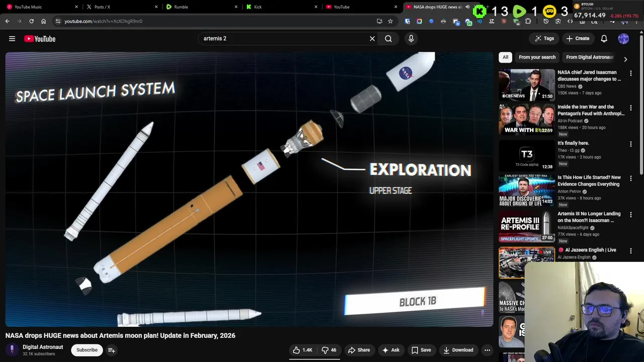Close the Kick tab

(x=316, y=7)
